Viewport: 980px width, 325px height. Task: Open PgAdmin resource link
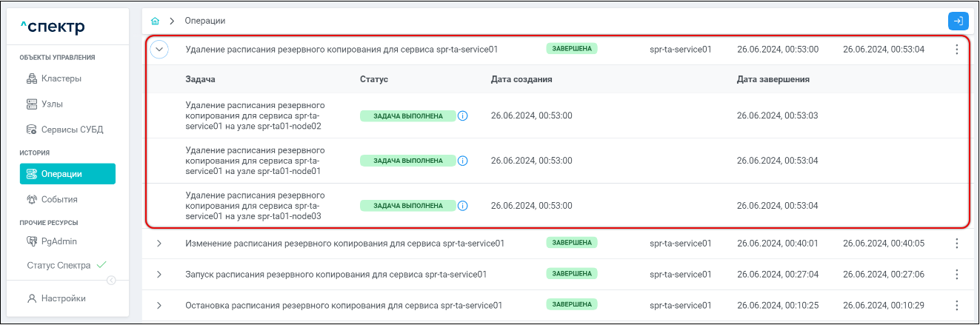coord(59,241)
